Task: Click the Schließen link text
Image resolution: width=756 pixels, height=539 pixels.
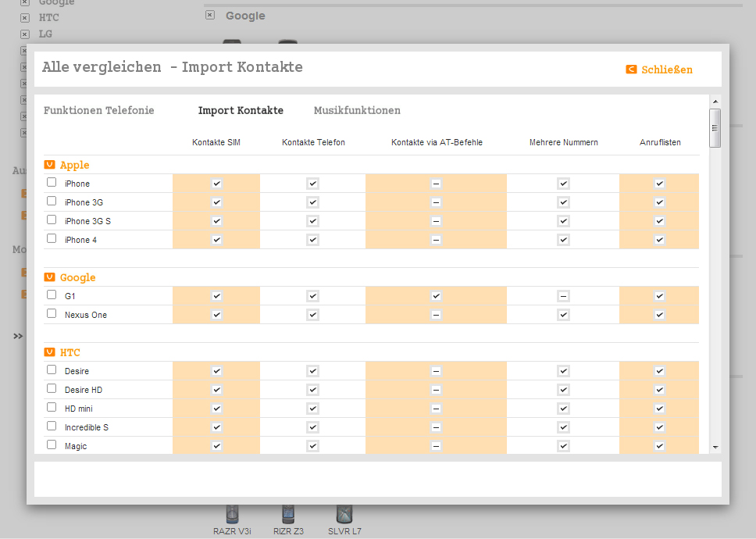Action: pos(666,70)
